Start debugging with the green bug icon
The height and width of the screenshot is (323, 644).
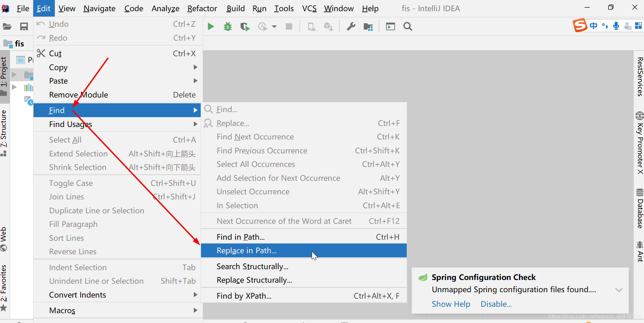click(228, 26)
